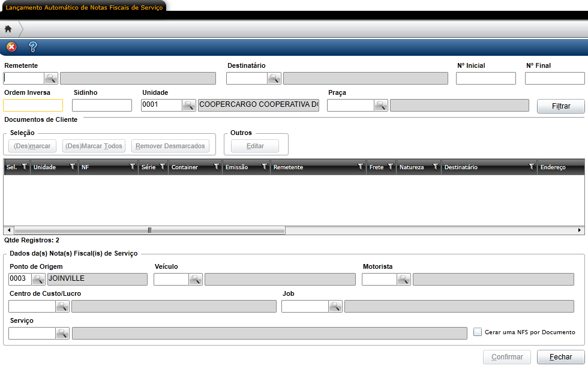The height and width of the screenshot is (366, 588).
Task: Open Centro de Custo/Lucro lookup magnifier
Action: coord(62,306)
